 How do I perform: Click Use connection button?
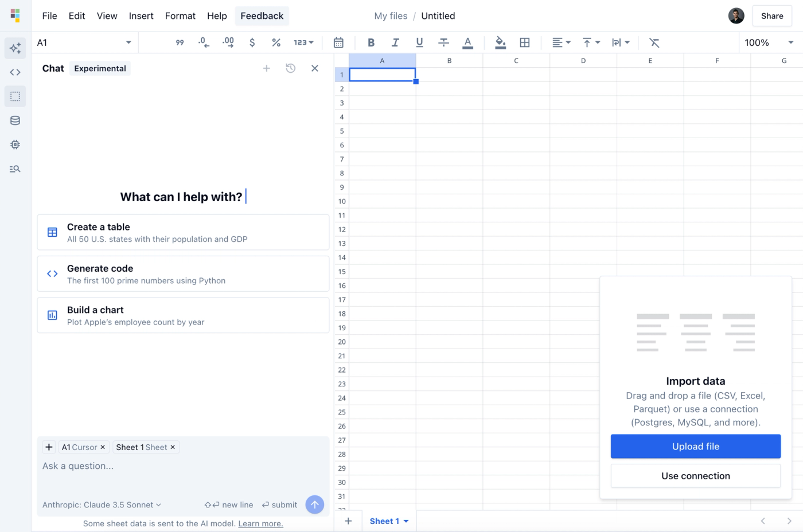tap(696, 476)
